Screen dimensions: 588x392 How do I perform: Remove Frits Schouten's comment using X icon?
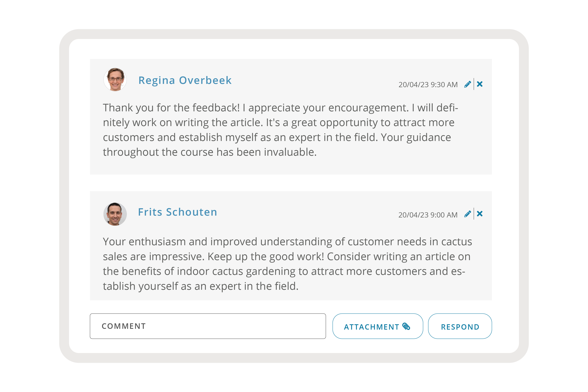tap(479, 214)
